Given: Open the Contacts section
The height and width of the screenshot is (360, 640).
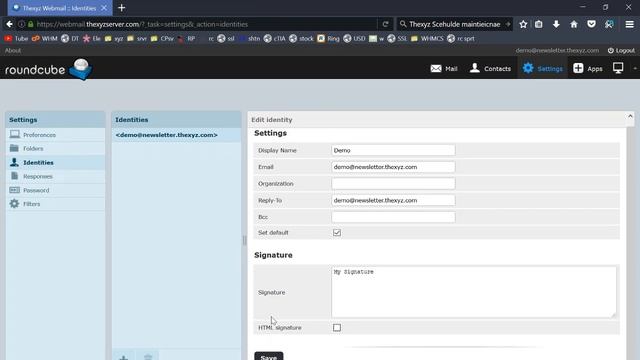Looking at the screenshot, I should click(490, 69).
